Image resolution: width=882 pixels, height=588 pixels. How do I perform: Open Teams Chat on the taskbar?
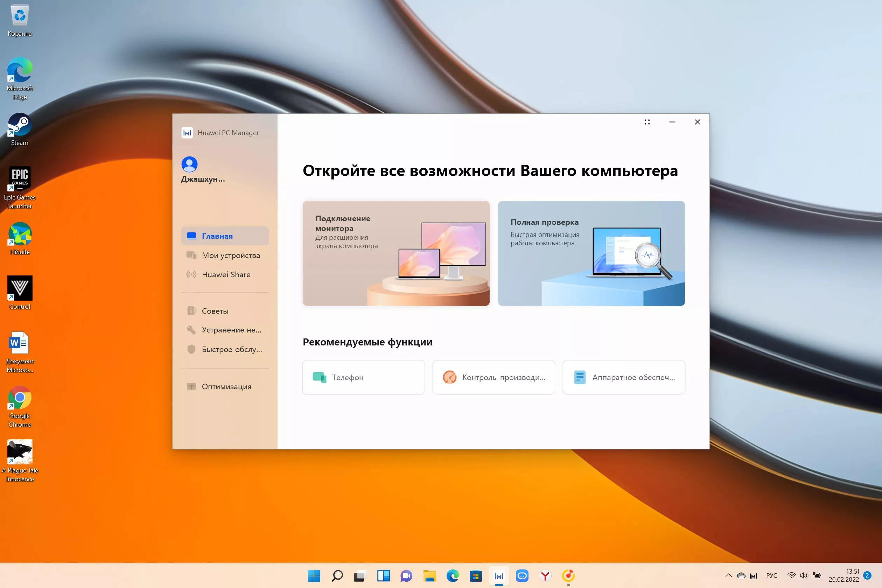coord(406,576)
